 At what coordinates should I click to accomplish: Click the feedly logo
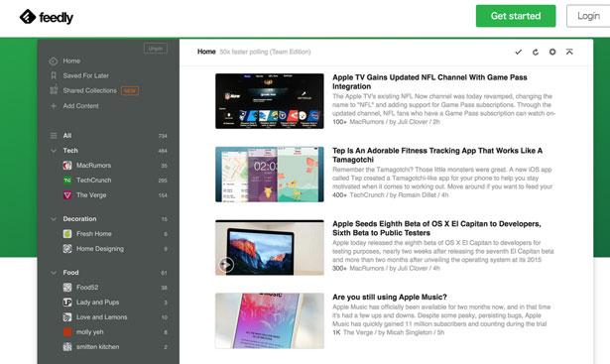[x=47, y=17]
